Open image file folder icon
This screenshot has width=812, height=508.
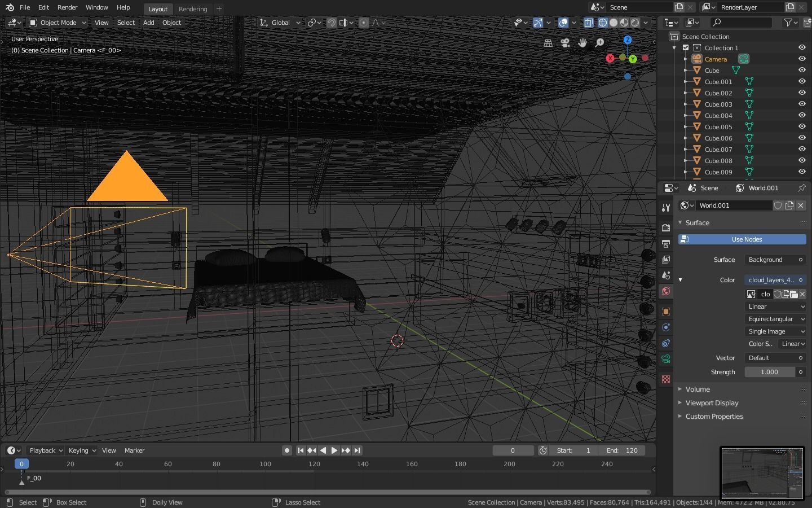[794, 294]
